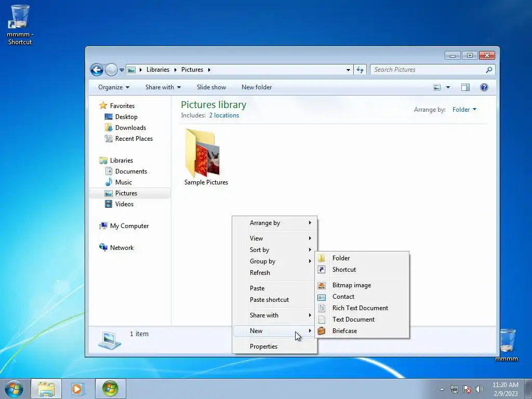
Task: Create a new Contact from submenu
Action: (362, 297)
